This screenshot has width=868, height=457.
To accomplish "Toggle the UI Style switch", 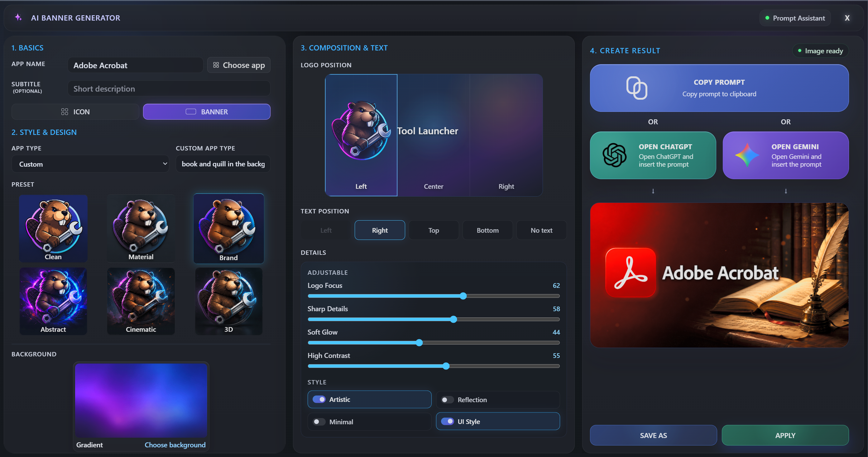I will (x=447, y=421).
